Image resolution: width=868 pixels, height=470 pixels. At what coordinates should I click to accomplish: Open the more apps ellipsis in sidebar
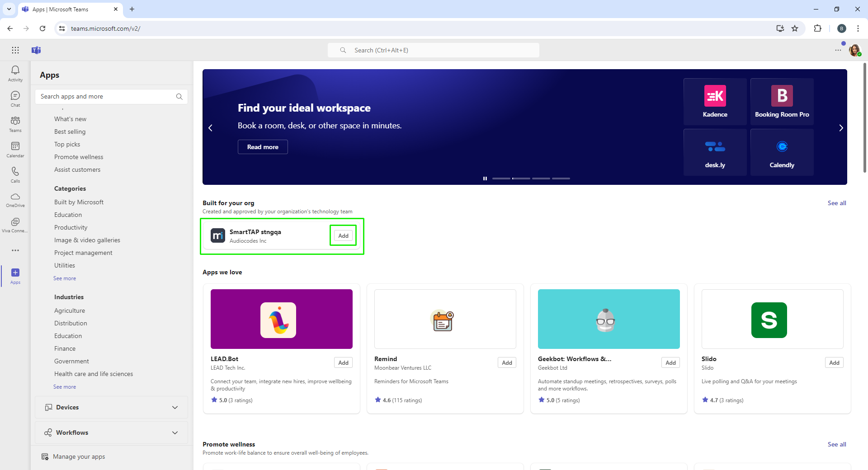pyautogui.click(x=15, y=250)
